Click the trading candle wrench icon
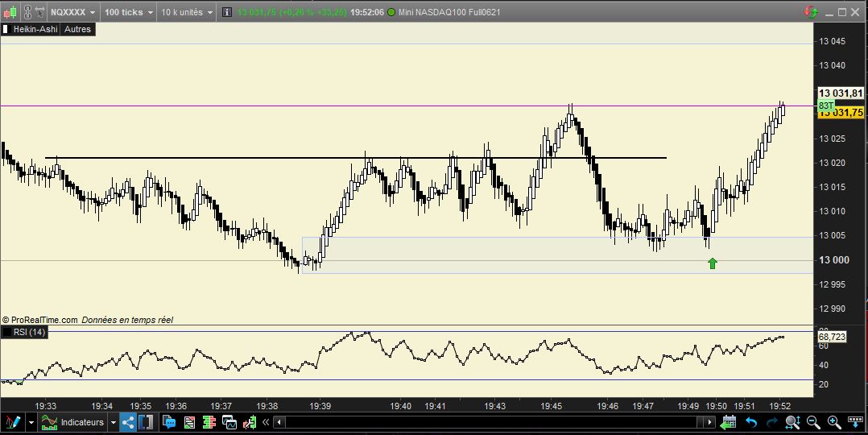This screenshot has height=435, width=868. (250, 422)
